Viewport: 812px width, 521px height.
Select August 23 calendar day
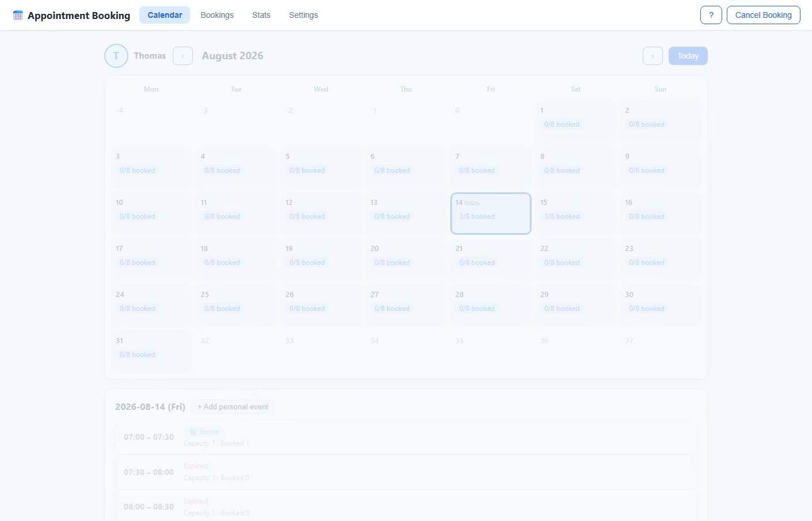(661, 260)
